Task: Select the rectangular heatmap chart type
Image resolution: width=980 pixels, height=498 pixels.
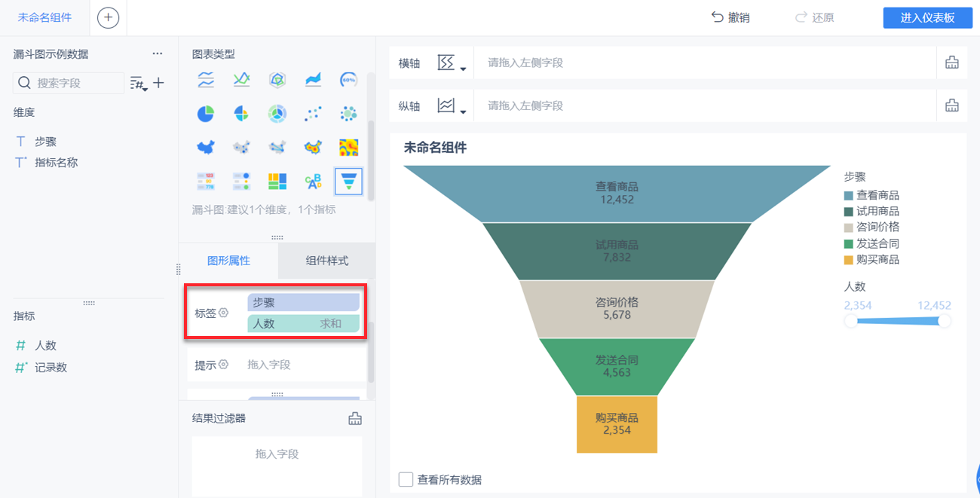Action: 348,148
